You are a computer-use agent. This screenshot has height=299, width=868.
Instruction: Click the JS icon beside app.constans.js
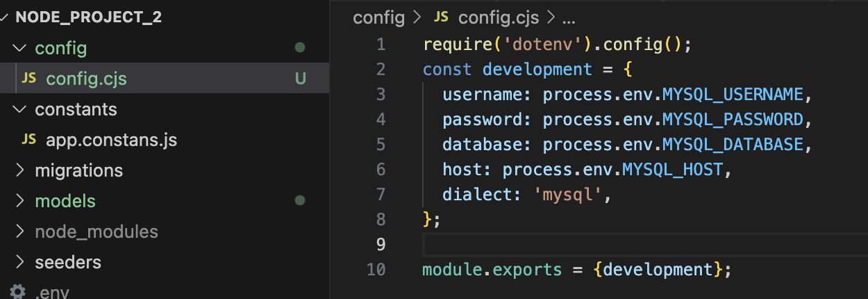(29, 140)
